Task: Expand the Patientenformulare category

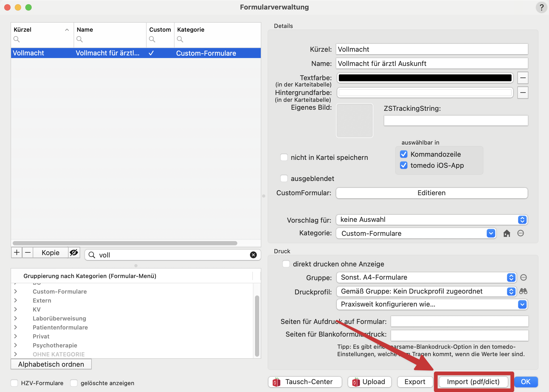Action: [16, 327]
